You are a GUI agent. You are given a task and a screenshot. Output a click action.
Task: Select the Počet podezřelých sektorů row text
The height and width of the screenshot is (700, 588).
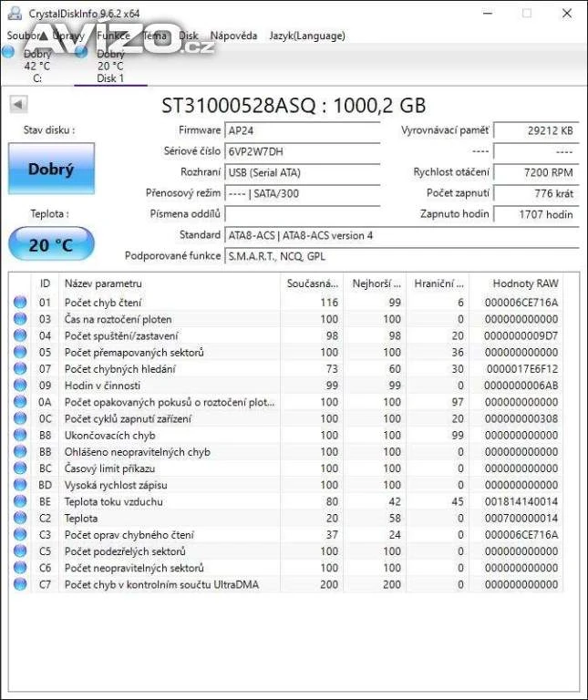click(125, 551)
